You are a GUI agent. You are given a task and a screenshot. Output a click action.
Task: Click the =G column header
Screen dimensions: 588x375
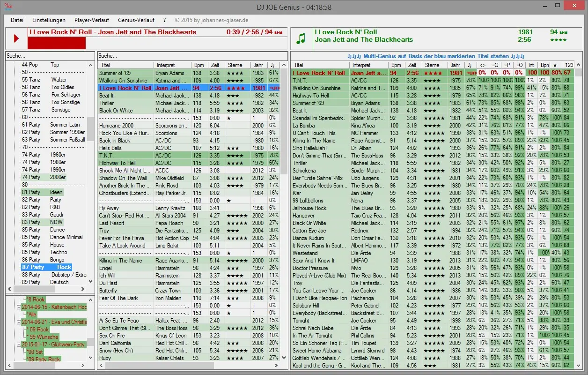pyautogui.click(x=495, y=65)
